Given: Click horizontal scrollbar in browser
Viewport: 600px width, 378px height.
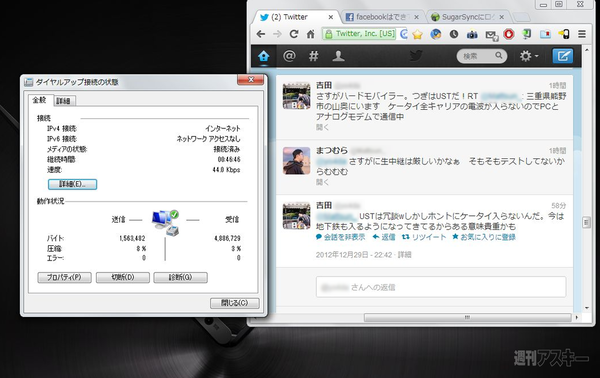Looking at the screenshot, I should coord(467,318).
